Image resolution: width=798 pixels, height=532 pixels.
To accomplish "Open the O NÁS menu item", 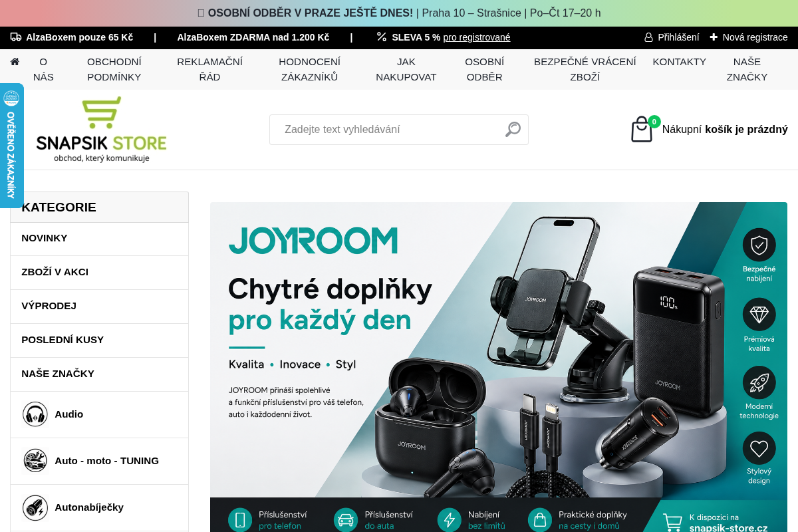I will (43, 69).
